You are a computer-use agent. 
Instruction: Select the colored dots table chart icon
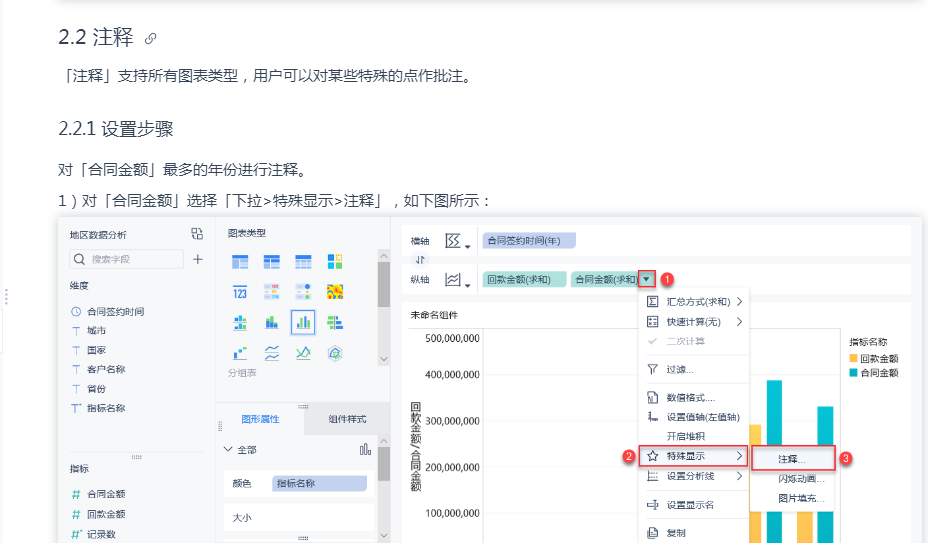coord(303,292)
